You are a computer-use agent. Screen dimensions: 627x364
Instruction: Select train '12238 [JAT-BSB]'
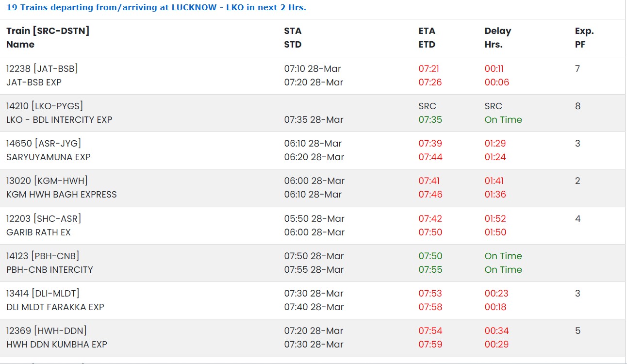pos(42,69)
